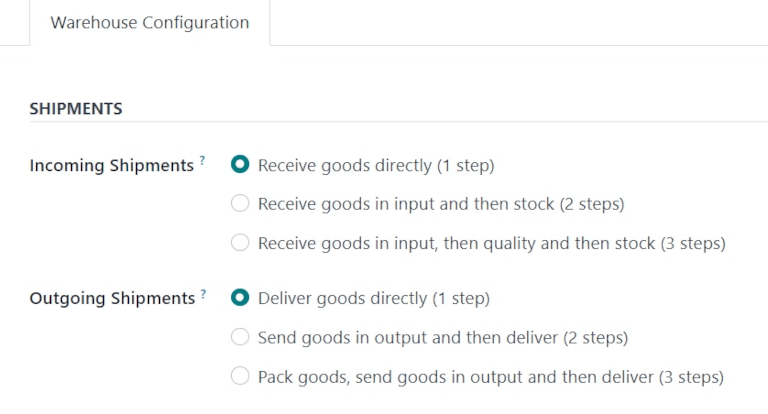Select the Receive goods directly radio circle
Image resolution: width=768 pixels, height=414 pixels.
point(240,165)
